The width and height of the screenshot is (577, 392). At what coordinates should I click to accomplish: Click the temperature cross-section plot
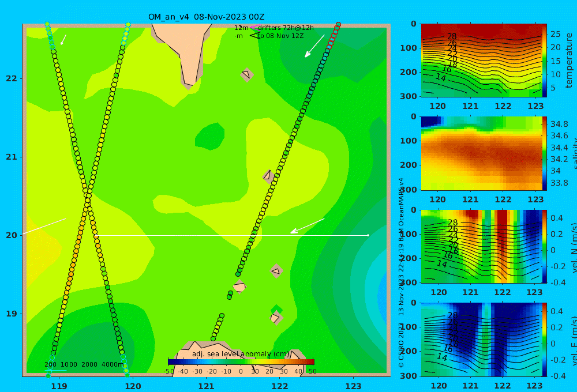tap(482, 61)
